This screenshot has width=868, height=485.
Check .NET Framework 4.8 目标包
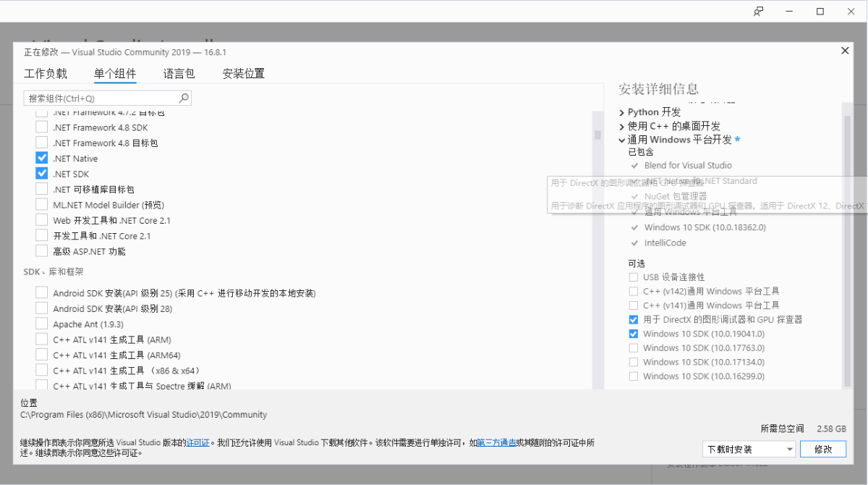click(x=42, y=143)
